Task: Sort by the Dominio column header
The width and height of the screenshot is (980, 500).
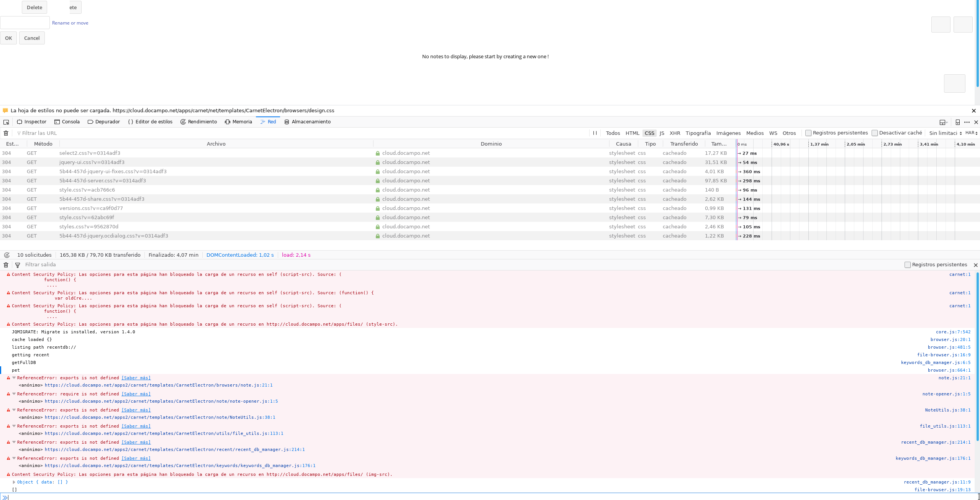Action: (491, 144)
